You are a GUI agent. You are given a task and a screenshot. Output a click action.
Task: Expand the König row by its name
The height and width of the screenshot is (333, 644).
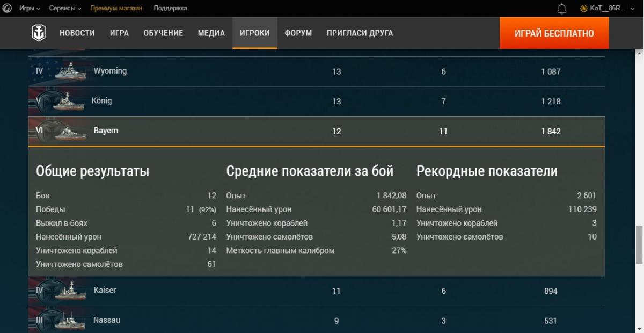(x=103, y=101)
